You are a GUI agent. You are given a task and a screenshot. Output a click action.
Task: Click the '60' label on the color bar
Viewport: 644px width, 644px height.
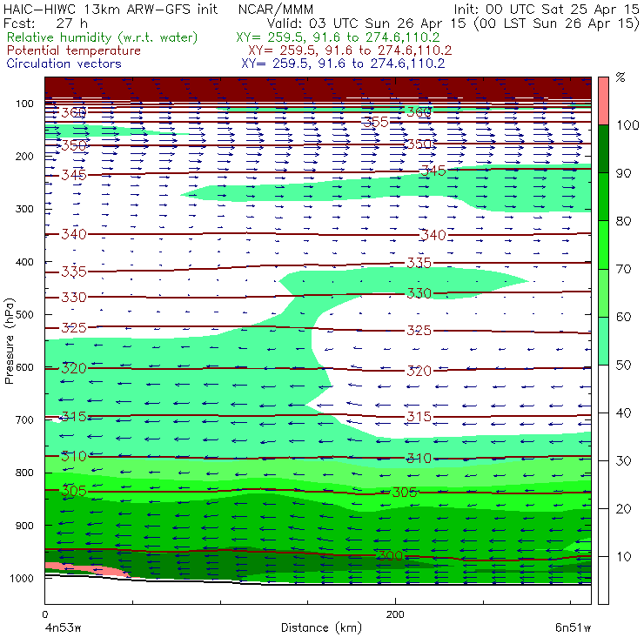tap(624, 317)
